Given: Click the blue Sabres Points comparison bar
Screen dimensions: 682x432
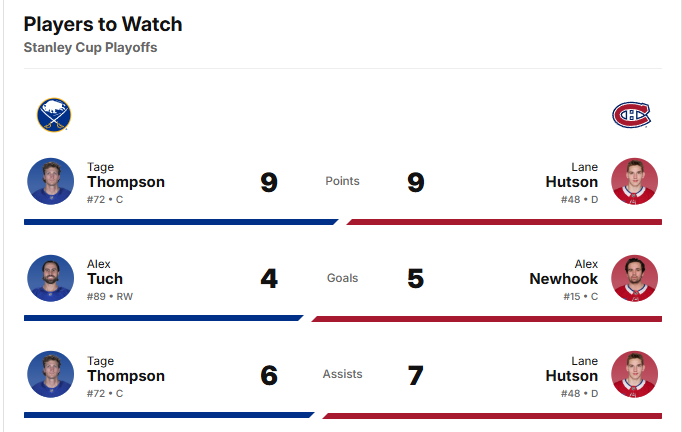Looking at the screenshot, I should [181, 222].
